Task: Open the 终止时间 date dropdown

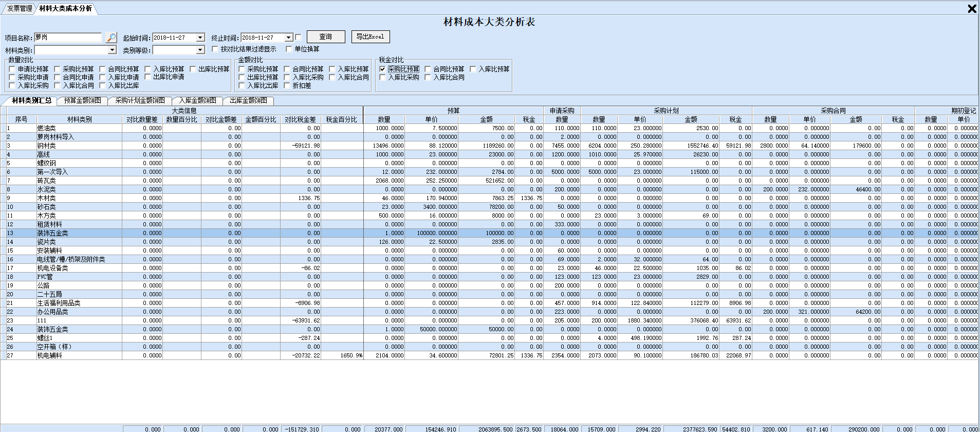Action: pos(288,38)
